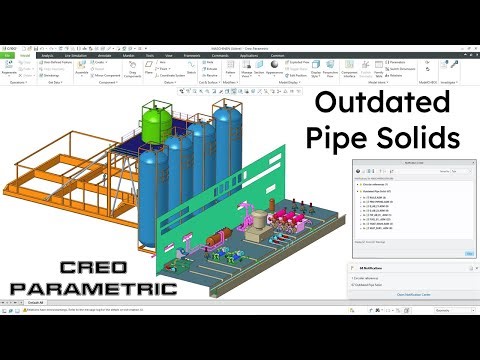Switch to the Live Simulation tab
Viewport: 480px width, 360px height.
pyautogui.click(x=76, y=55)
